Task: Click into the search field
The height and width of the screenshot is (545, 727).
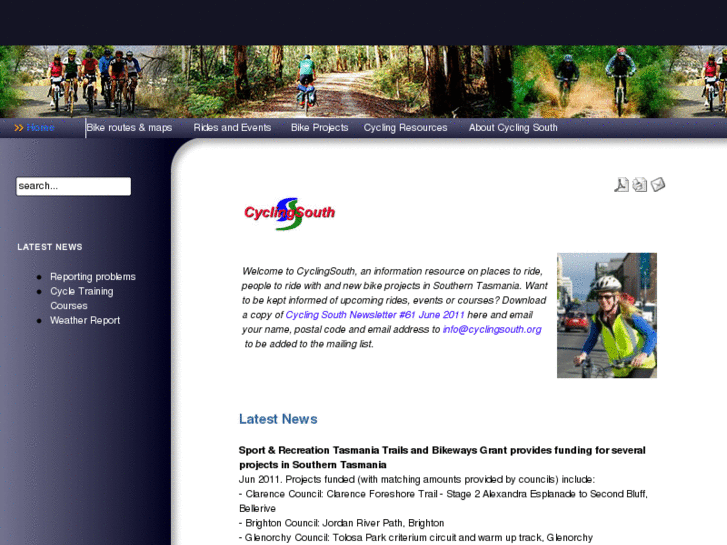Action: [73, 186]
